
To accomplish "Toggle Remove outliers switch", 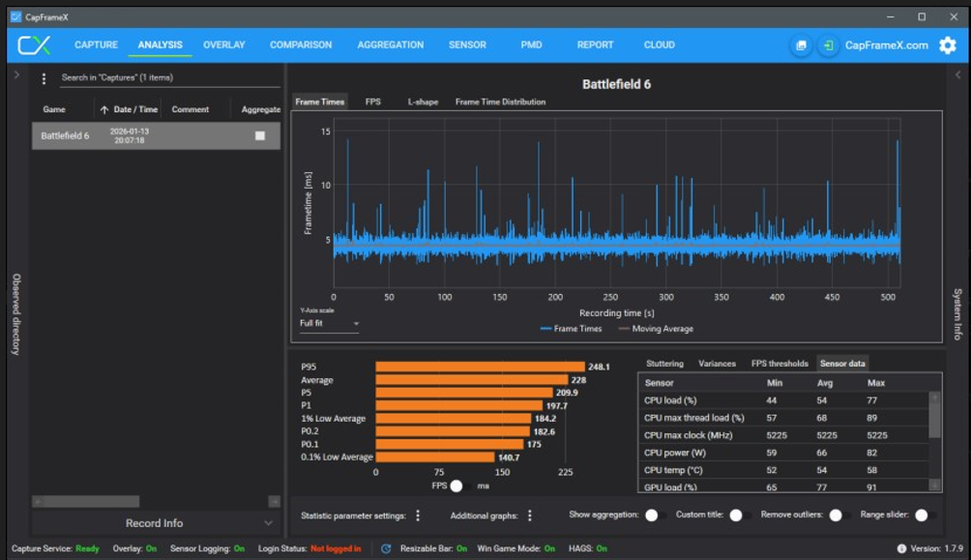I will coord(839,516).
